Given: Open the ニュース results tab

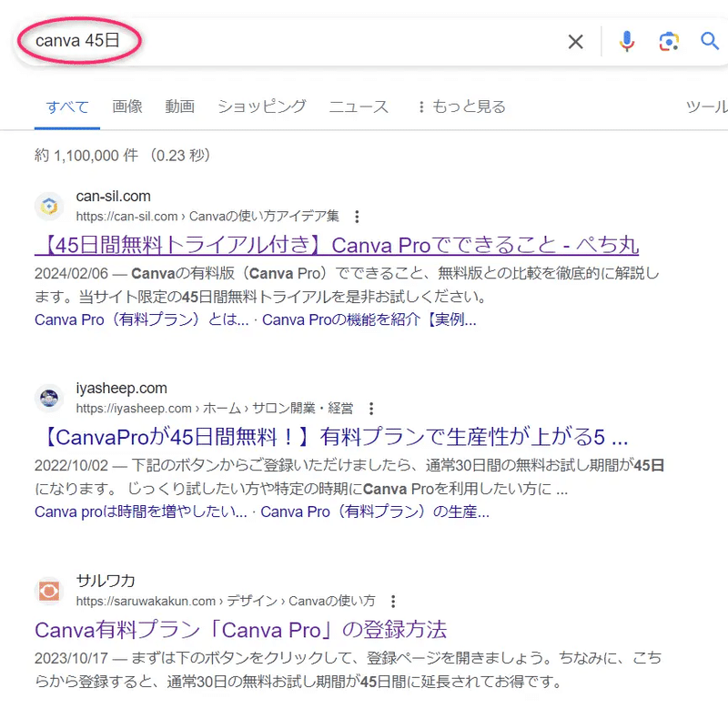Looking at the screenshot, I should pos(358,106).
